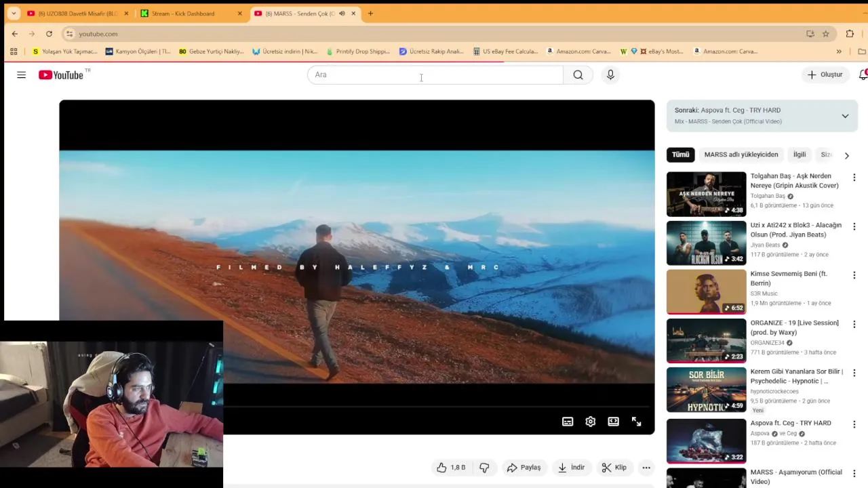Open Printify Drop Shippi bookmark
The image size is (868, 488).
click(358, 52)
